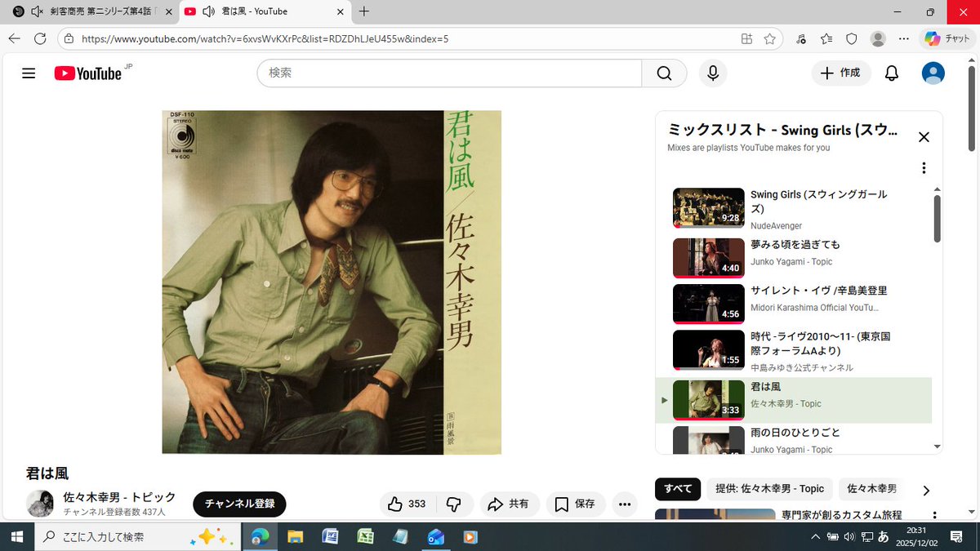Open Excel from the taskbar
980x551 pixels.
[x=365, y=536]
